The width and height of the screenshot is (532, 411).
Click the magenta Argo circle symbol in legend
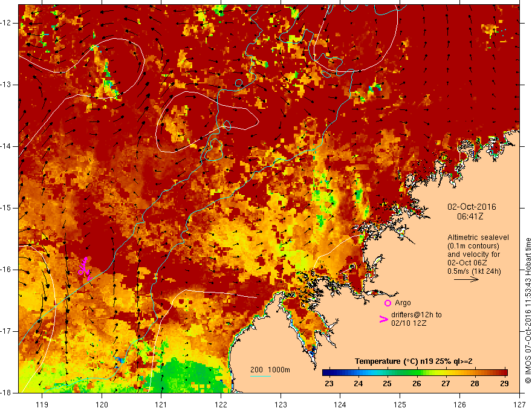click(388, 303)
